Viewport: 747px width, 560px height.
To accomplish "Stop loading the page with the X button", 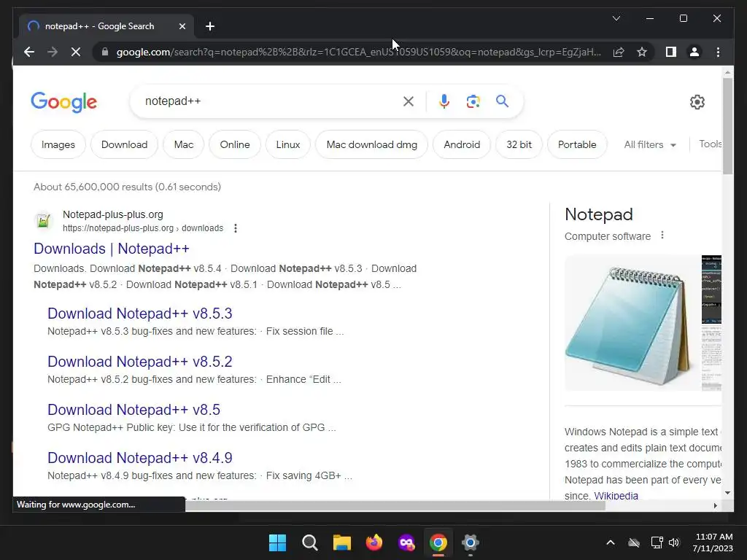I will tap(76, 52).
